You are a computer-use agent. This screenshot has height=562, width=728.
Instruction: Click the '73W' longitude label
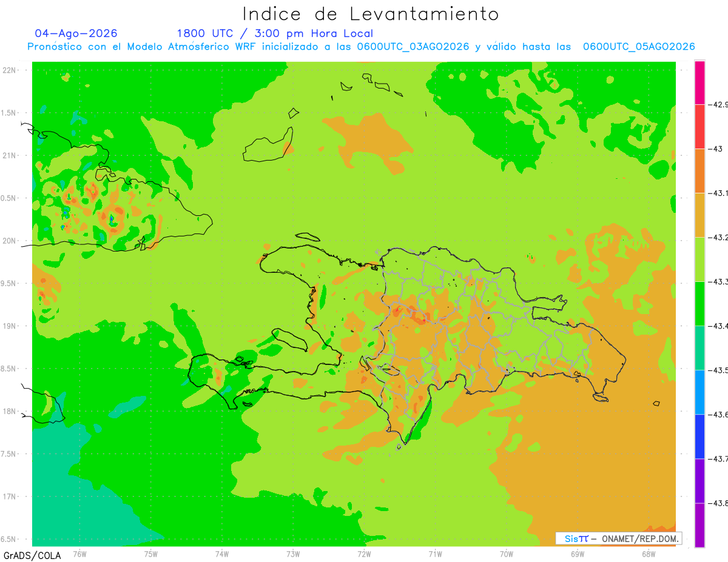pos(293,554)
